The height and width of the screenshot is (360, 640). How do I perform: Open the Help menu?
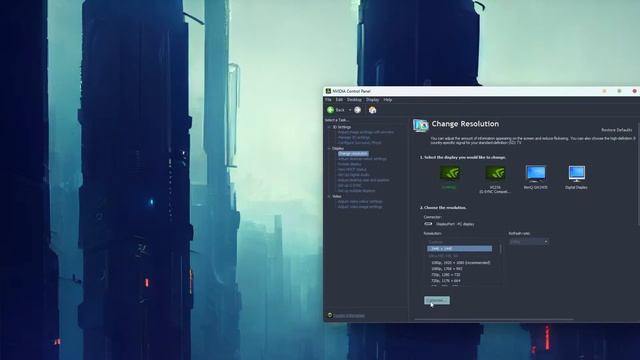(x=388, y=100)
